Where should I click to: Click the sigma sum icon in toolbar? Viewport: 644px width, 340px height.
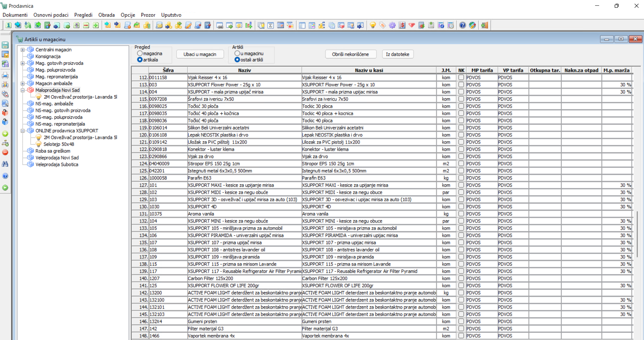[271, 25]
